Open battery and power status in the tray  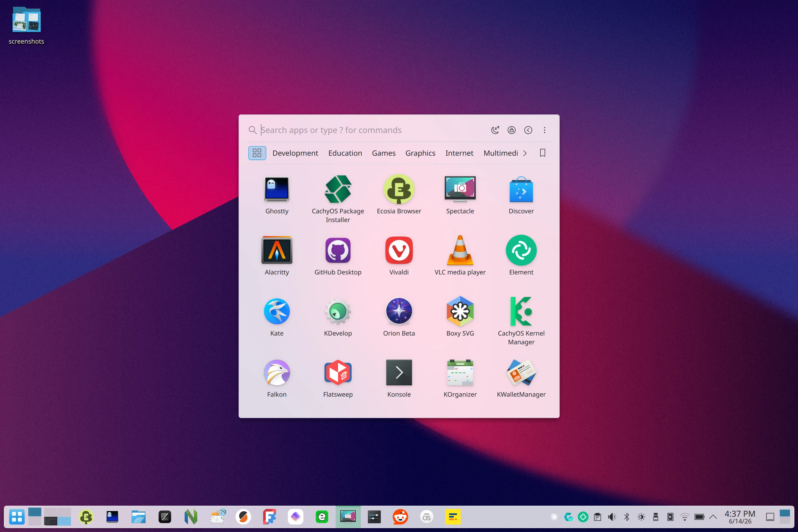tap(699, 517)
